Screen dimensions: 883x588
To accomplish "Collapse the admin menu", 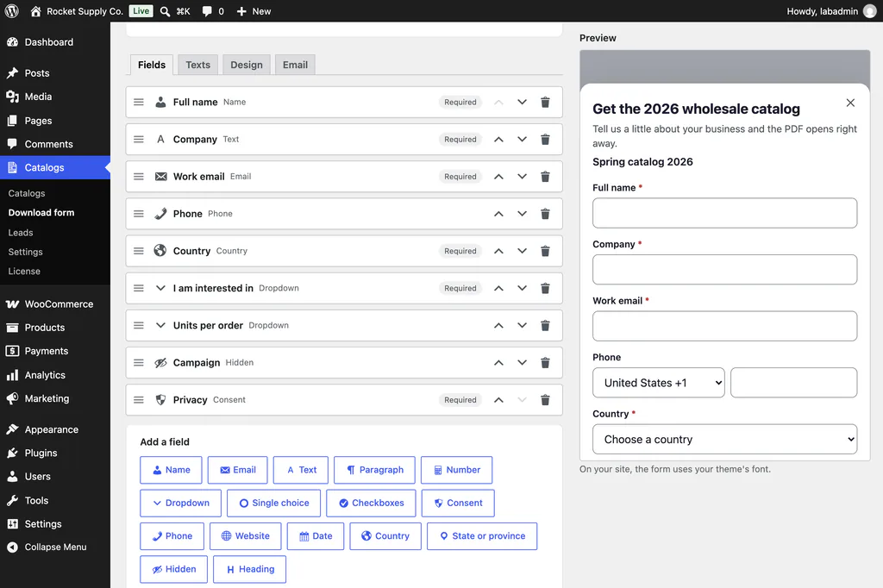I will tap(55, 547).
